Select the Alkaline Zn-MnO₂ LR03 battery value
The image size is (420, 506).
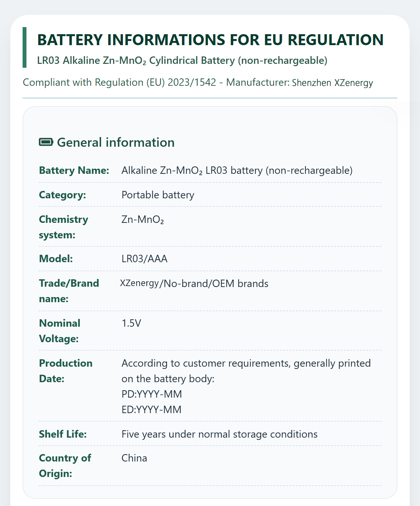237,170
